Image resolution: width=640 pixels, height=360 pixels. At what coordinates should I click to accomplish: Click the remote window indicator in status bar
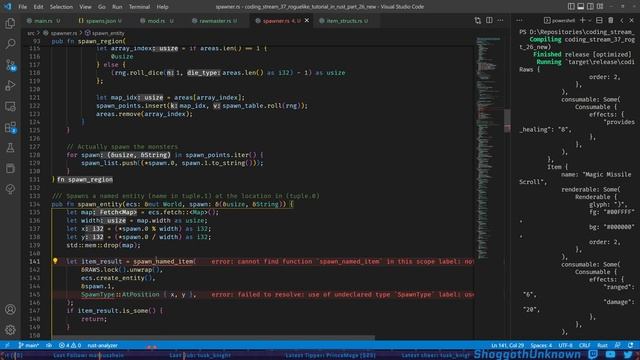pyautogui.click(x=7, y=345)
